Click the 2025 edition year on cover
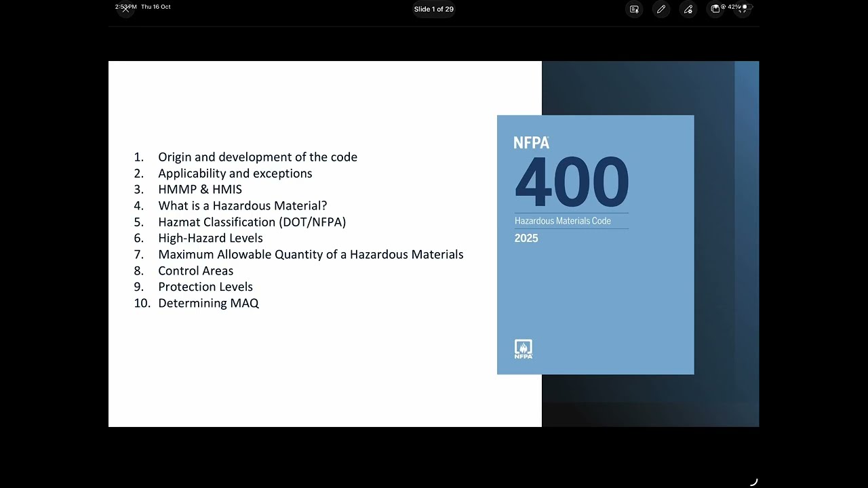The height and width of the screenshot is (488, 868). point(526,239)
